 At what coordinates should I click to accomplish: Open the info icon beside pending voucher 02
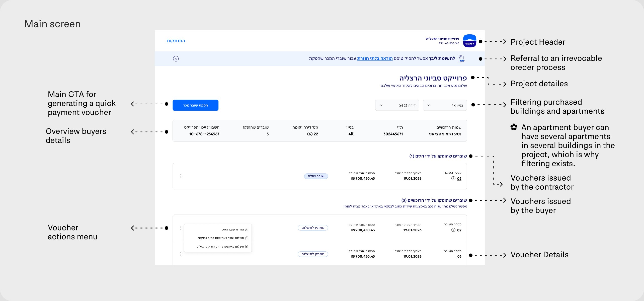pos(453,230)
